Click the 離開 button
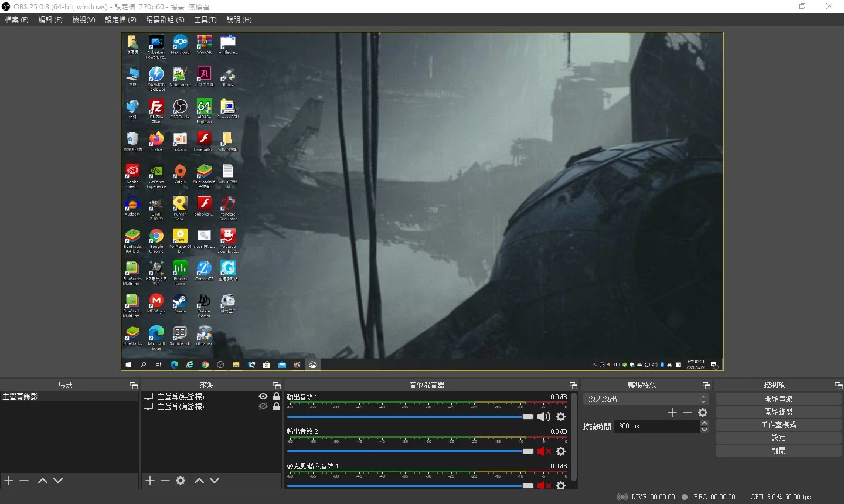The height and width of the screenshot is (504, 844). point(778,450)
